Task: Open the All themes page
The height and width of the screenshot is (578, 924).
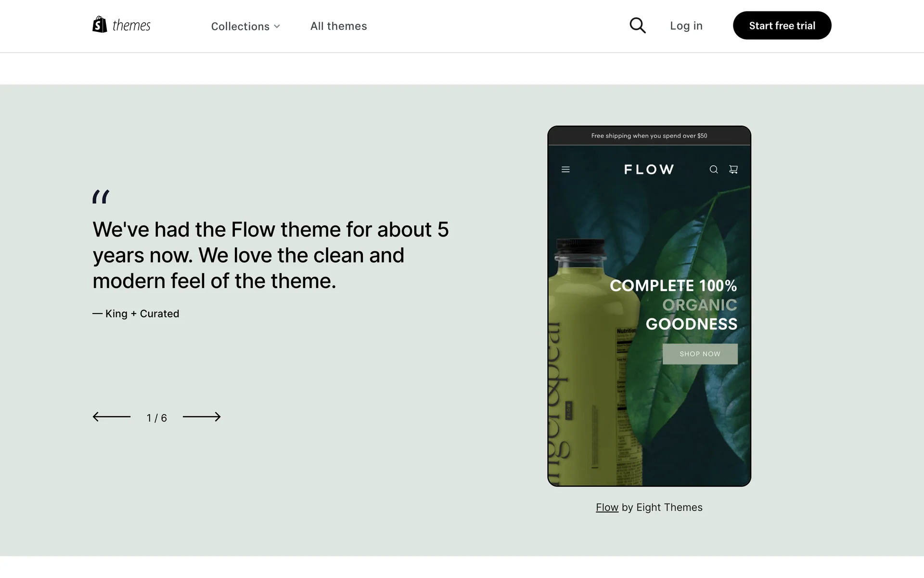Action: point(339,26)
